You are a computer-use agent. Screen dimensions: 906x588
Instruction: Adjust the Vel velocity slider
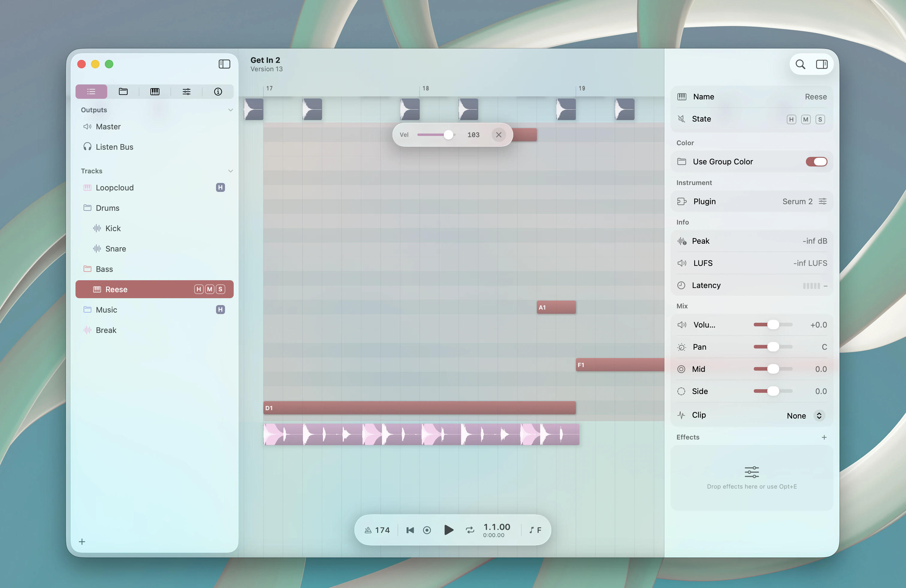[436, 135]
